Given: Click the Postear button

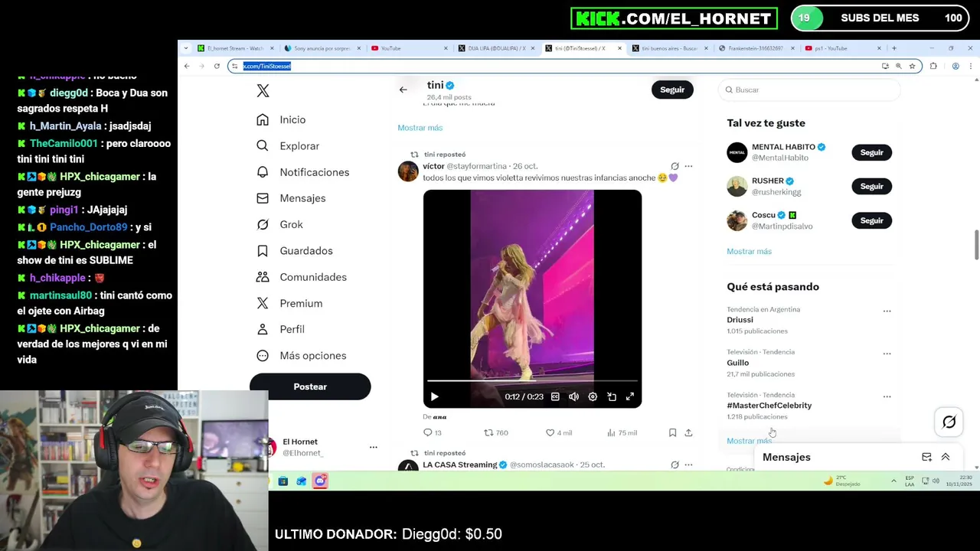Looking at the screenshot, I should 310,386.
